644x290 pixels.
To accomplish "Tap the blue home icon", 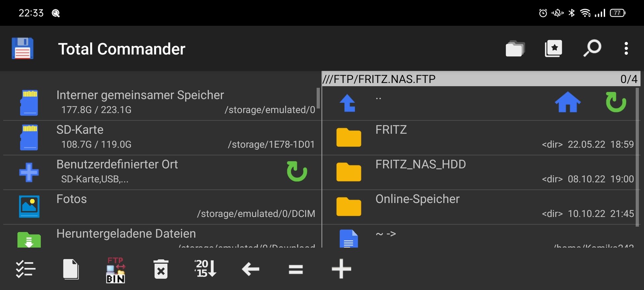I will (x=568, y=102).
